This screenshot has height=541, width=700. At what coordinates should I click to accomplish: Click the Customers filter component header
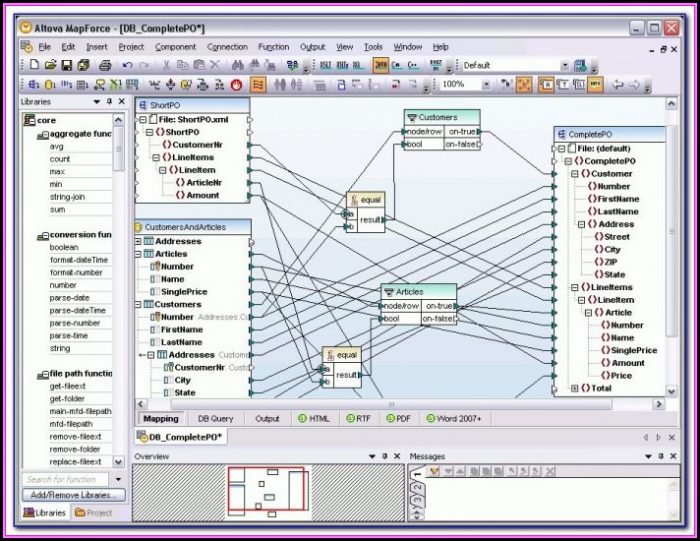(442, 117)
